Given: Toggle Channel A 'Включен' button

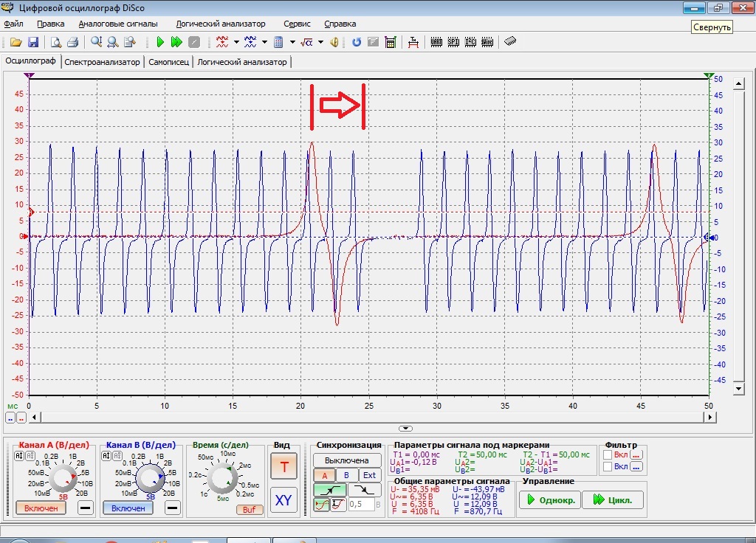Looking at the screenshot, I should [x=41, y=508].
